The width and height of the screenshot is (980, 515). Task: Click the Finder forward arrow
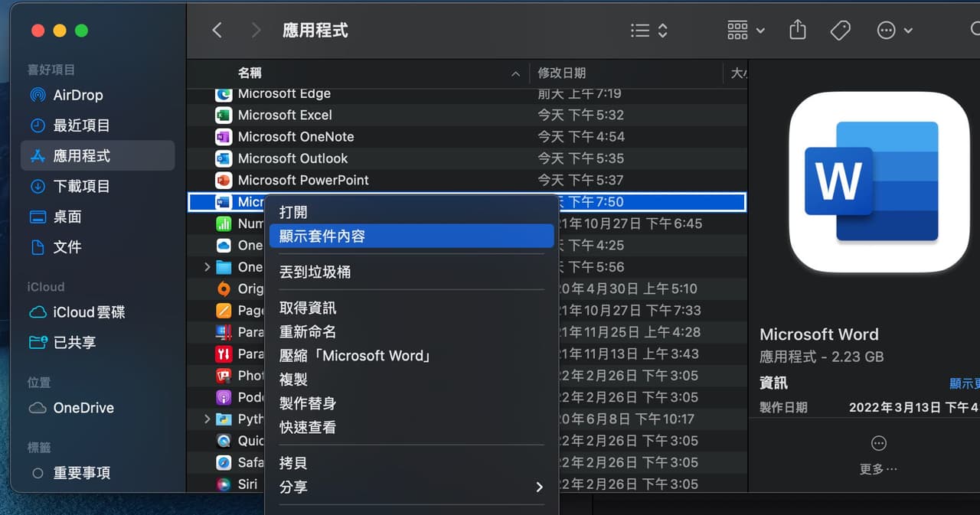(x=256, y=31)
